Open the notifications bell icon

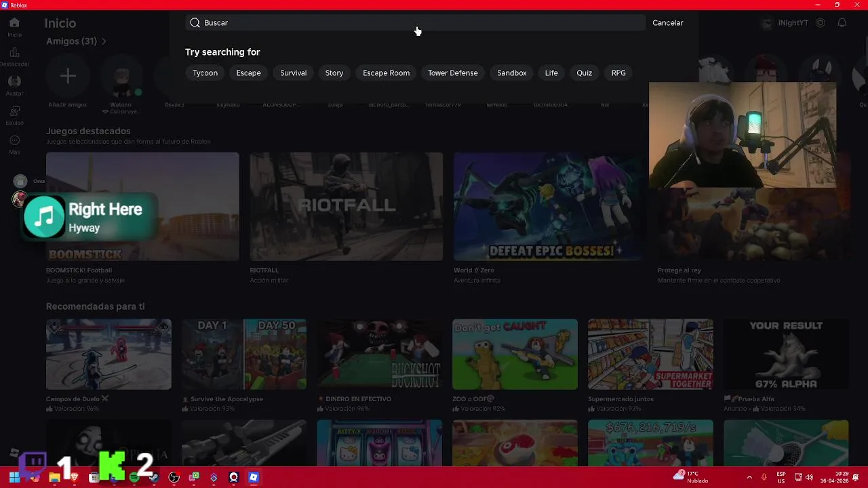842,23
